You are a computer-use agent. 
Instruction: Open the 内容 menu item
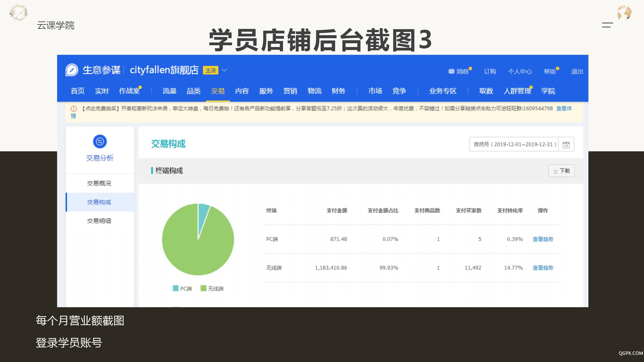242,91
